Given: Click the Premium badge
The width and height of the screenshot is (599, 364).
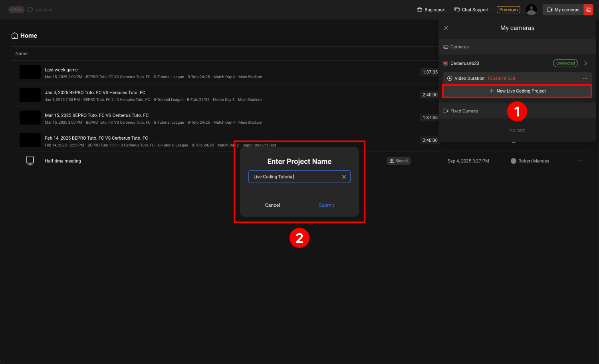Looking at the screenshot, I should coord(508,10).
